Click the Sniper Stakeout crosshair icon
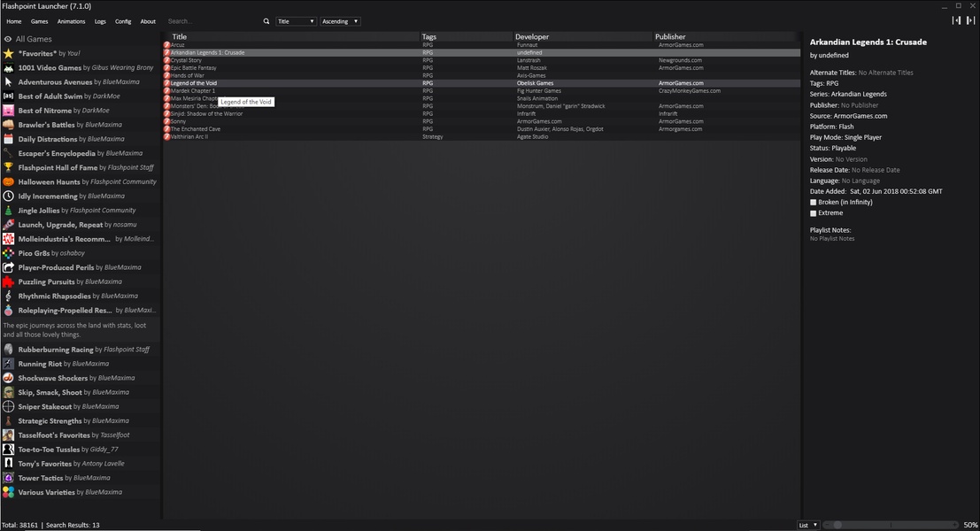 pyautogui.click(x=8, y=407)
